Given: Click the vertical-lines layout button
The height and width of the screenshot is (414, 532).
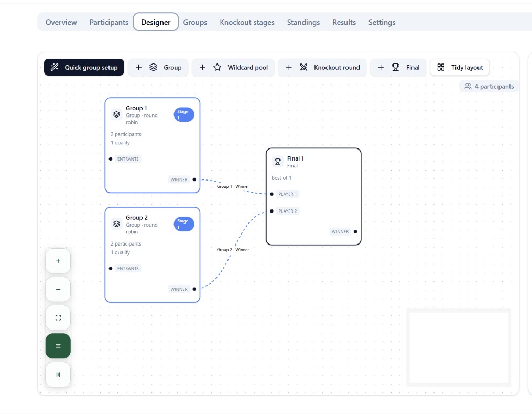Looking at the screenshot, I should coord(58,375).
